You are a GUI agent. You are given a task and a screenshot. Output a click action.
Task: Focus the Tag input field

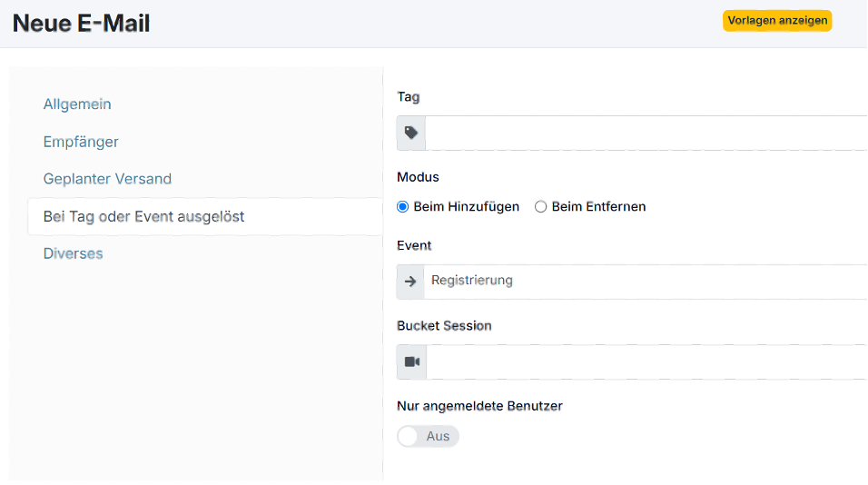[645, 133]
